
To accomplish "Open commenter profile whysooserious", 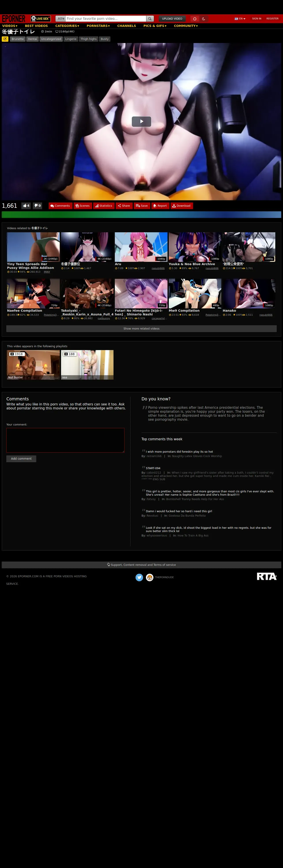I will [157, 536].
